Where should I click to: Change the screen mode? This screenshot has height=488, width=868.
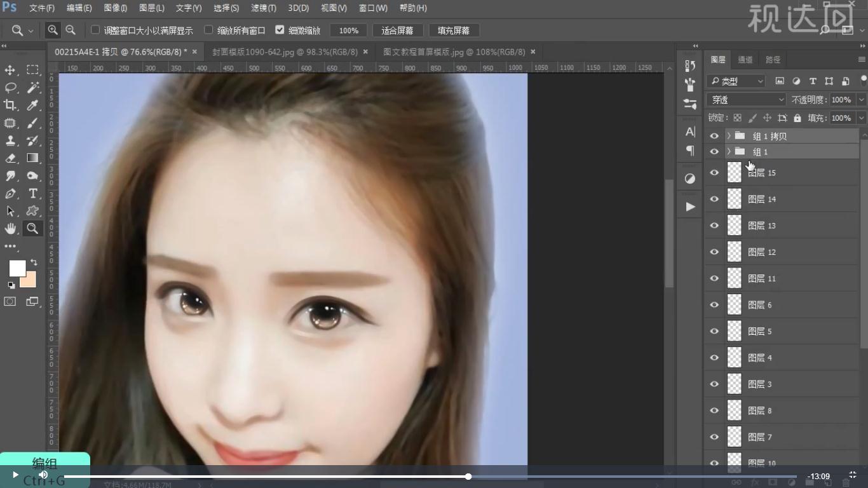32,301
